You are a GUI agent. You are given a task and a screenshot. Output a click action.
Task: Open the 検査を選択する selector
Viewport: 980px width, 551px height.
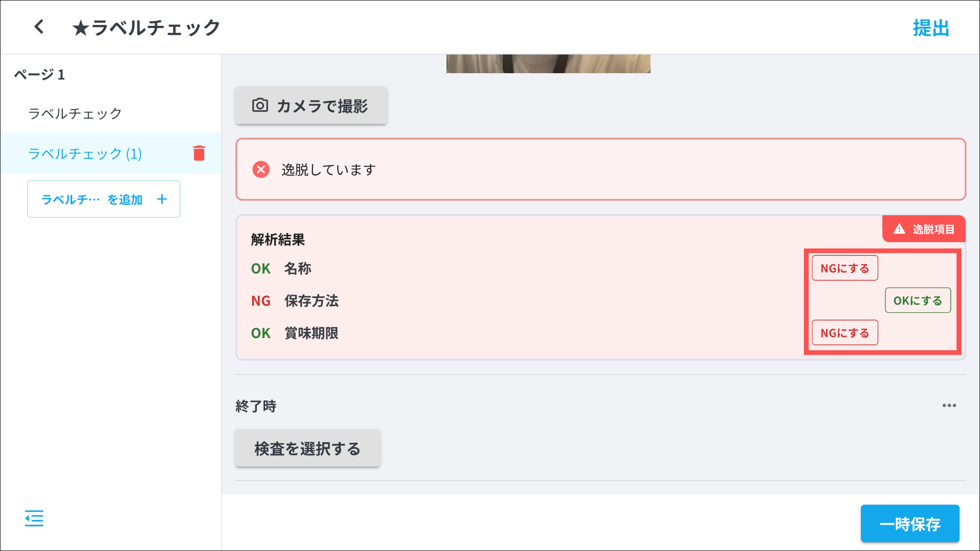307,448
